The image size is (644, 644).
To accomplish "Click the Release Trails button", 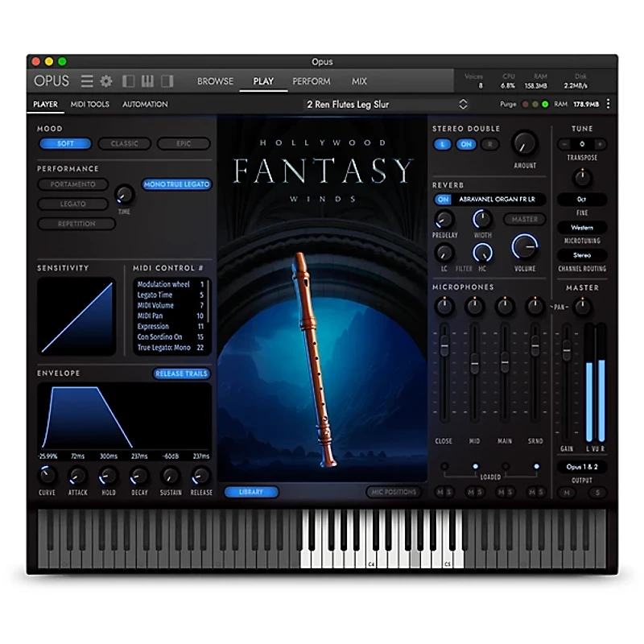I will tap(180, 374).
